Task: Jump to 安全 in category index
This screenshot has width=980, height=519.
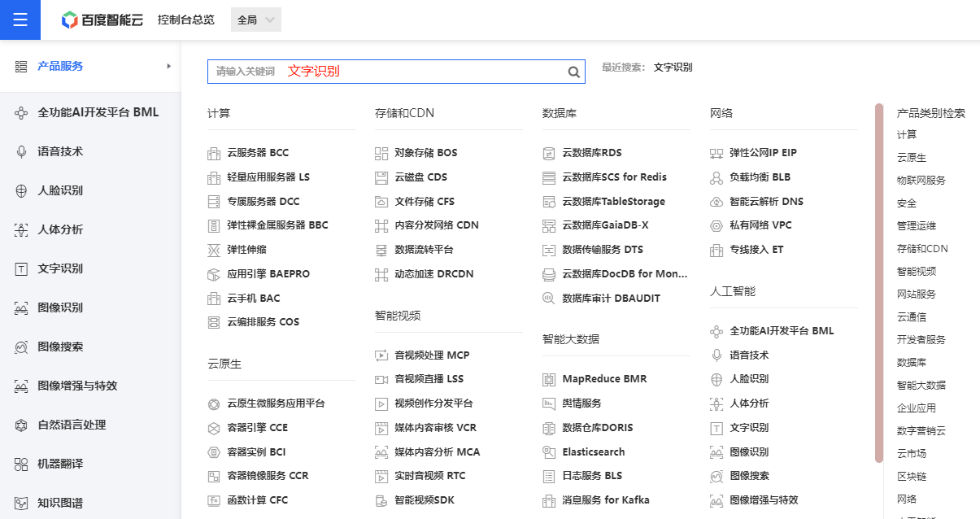Action: [907, 203]
